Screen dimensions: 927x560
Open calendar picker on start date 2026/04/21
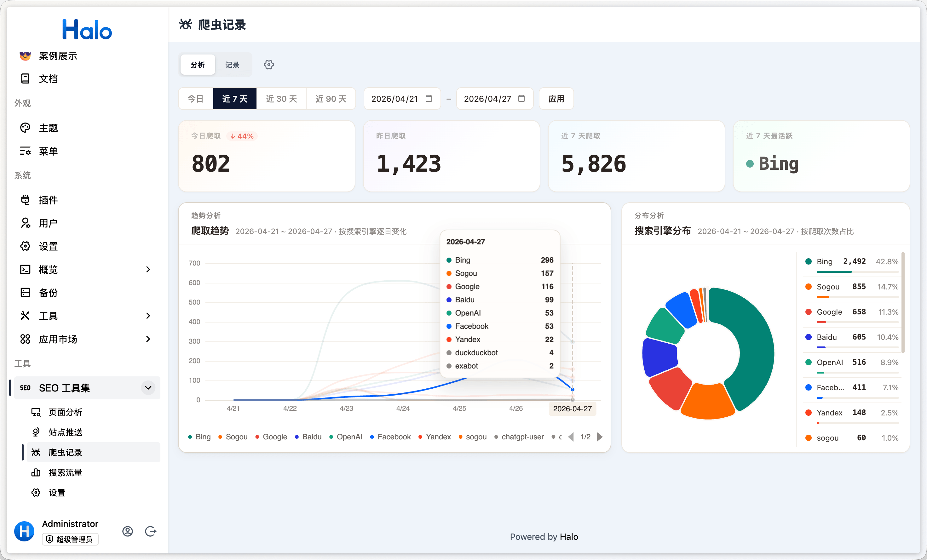[429, 99]
